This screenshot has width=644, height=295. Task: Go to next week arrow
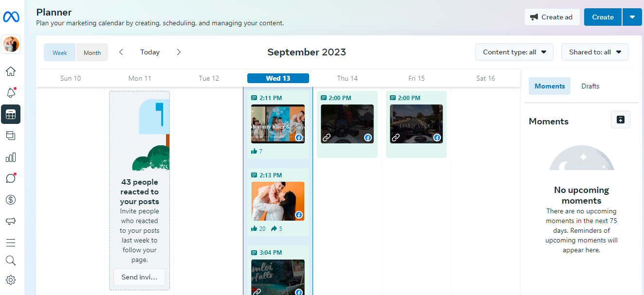point(179,52)
